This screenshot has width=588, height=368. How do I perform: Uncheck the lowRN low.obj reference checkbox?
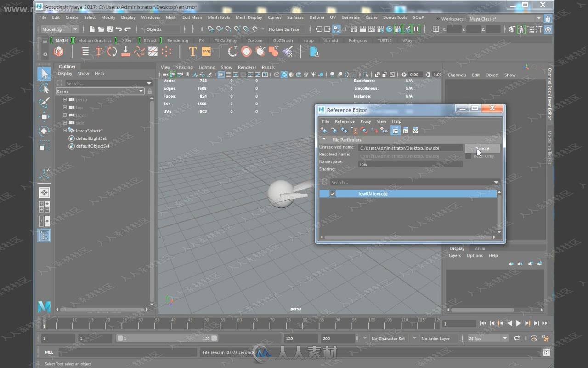tap(333, 194)
